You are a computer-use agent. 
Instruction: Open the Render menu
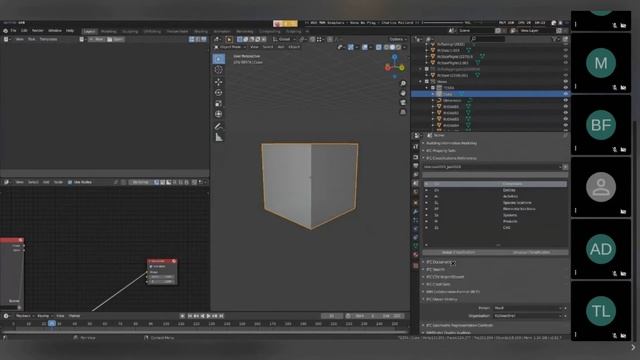(38, 31)
